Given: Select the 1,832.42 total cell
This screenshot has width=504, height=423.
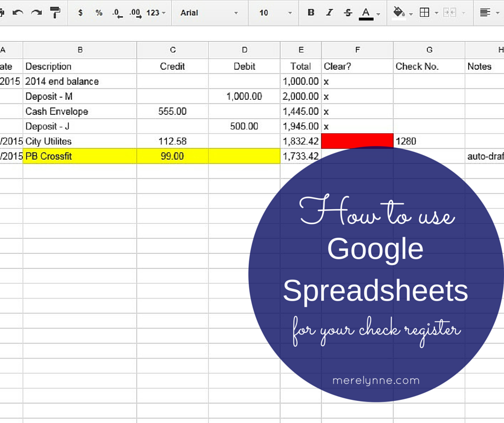Looking at the screenshot, I should point(301,141).
